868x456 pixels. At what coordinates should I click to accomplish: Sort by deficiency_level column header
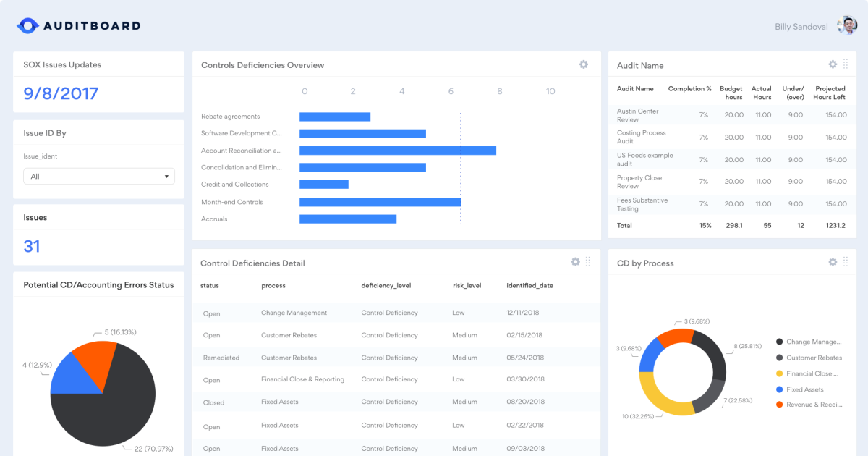(386, 285)
